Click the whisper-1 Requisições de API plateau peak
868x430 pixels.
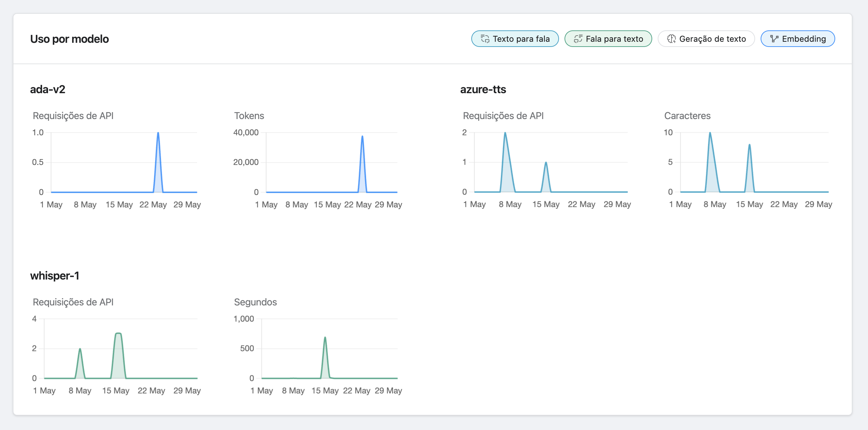(x=118, y=333)
